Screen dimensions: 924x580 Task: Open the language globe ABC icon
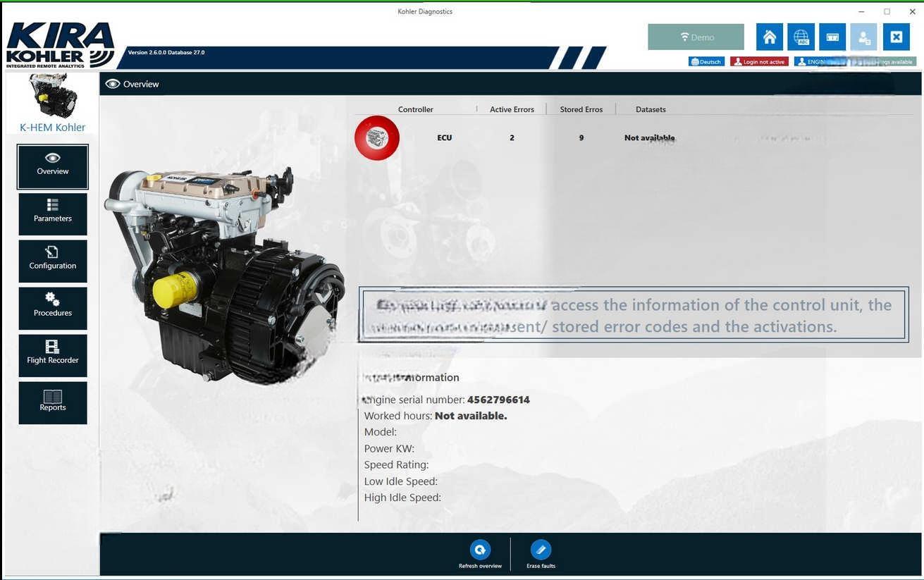coord(801,37)
